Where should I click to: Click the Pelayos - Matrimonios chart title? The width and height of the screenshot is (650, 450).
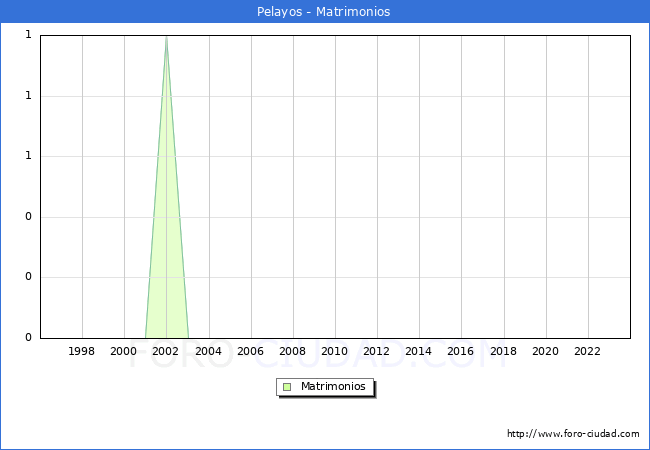[325, 12]
